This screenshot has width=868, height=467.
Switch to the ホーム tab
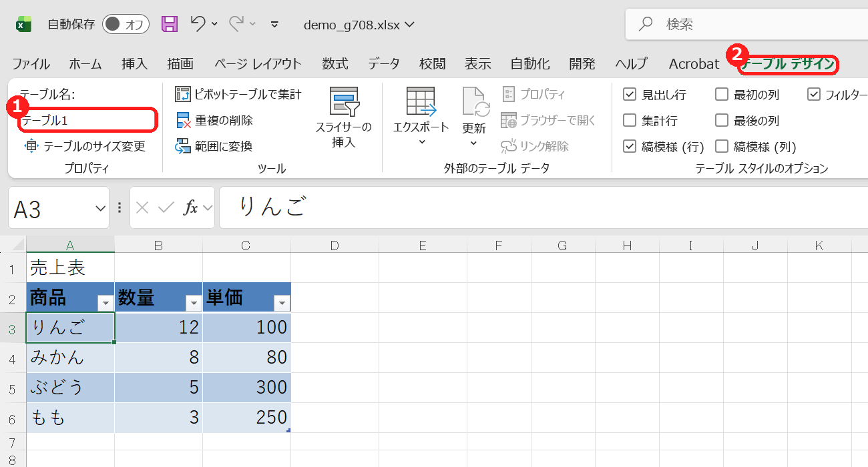(85, 64)
